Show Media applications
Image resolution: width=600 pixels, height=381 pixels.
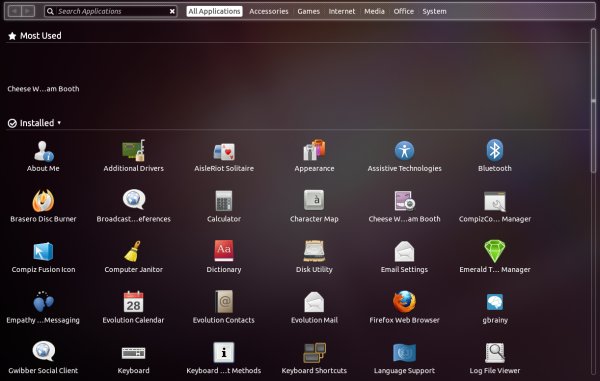coord(374,11)
